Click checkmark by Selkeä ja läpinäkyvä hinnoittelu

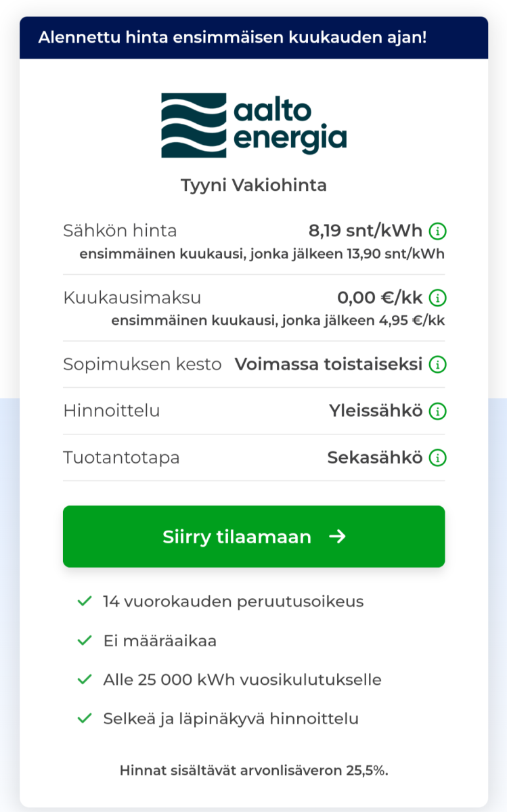point(85,719)
